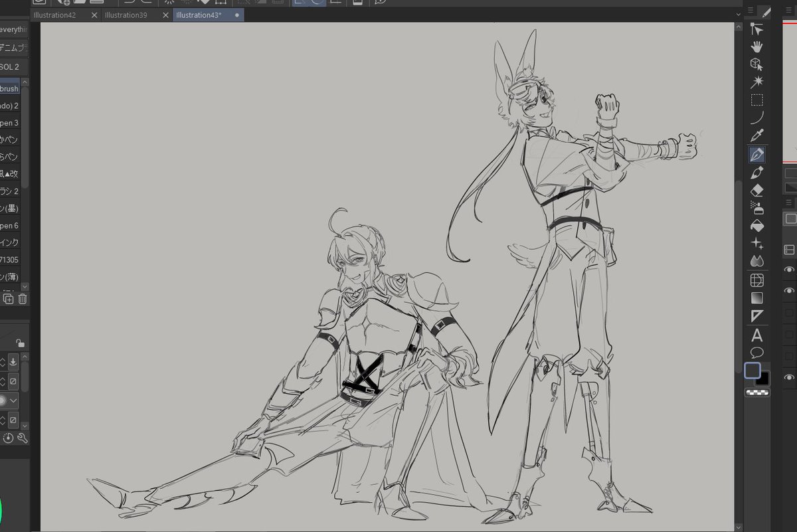Open the brush tip dropdown in tool property
The width and height of the screenshot is (797, 532).
point(13,401)
